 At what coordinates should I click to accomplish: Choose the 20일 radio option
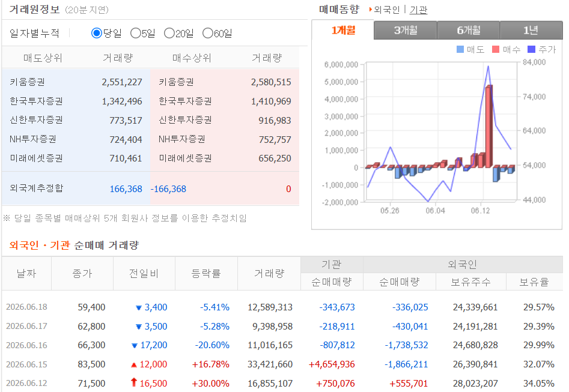point(169,34)
